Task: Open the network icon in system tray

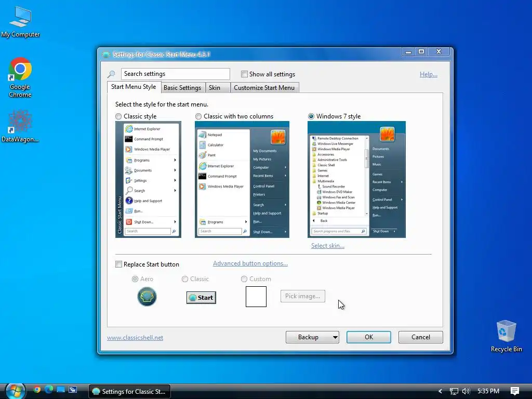Action: click(454, 391)
